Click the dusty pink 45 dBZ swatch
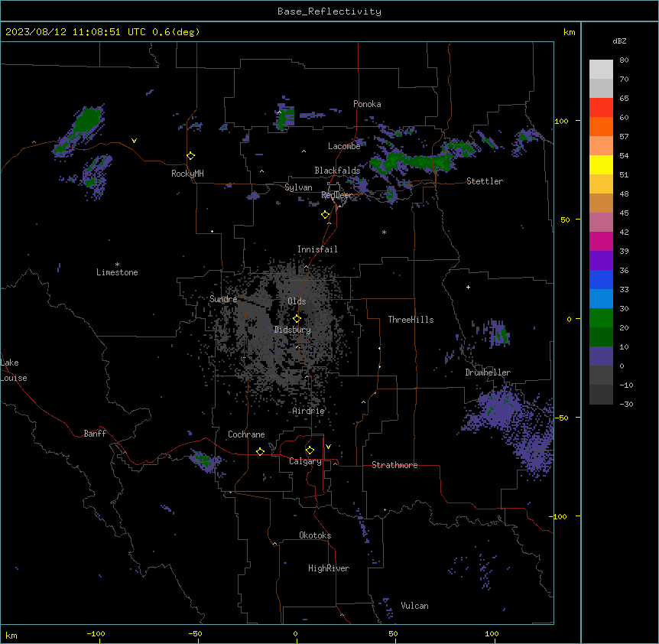 click(601, 222)
